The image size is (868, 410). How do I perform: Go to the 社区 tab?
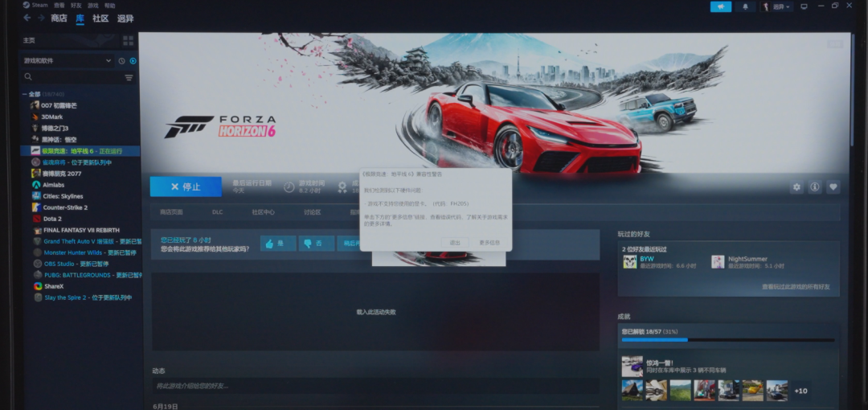click(x=100, y=18)
